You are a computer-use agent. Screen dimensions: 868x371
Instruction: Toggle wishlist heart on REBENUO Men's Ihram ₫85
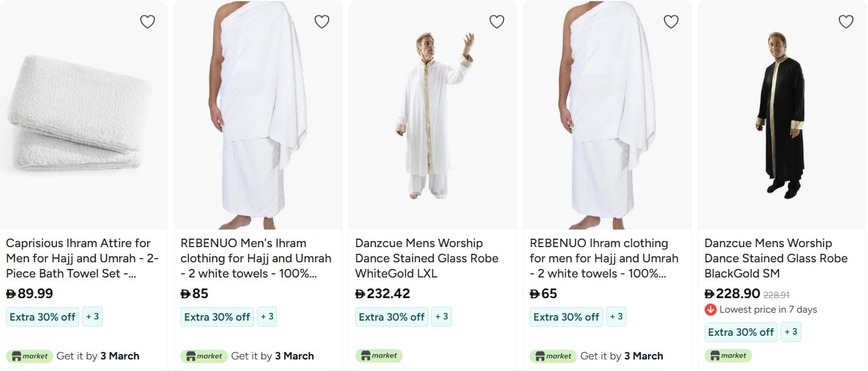322,22
